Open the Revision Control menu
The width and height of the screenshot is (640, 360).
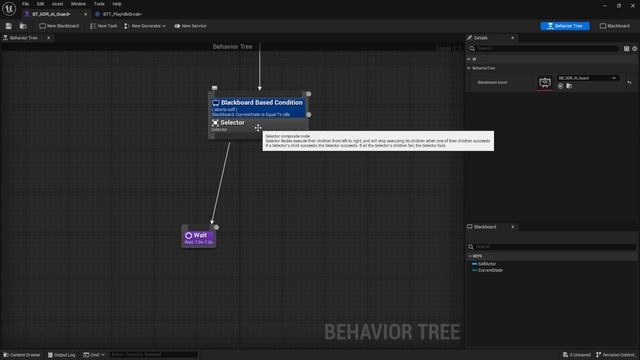615,355
